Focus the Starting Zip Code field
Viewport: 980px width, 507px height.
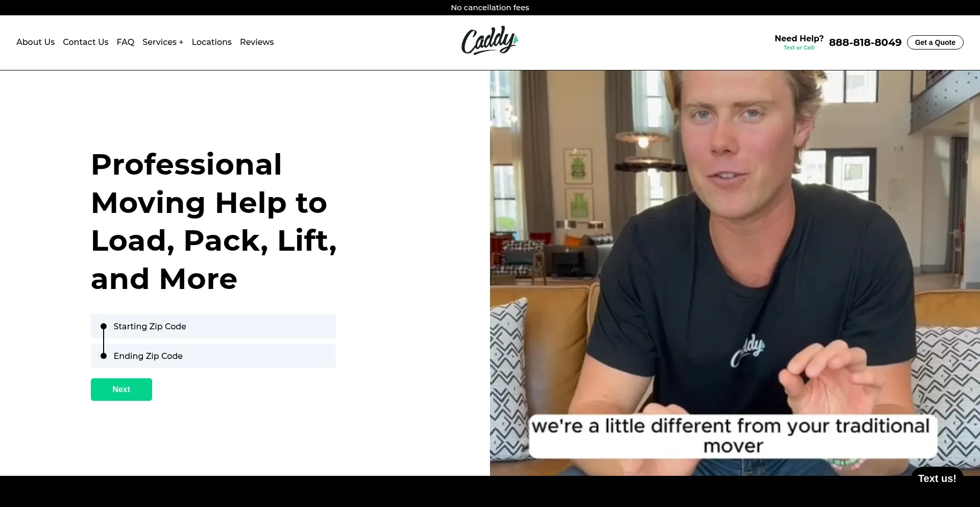click(x=213, y=326)
